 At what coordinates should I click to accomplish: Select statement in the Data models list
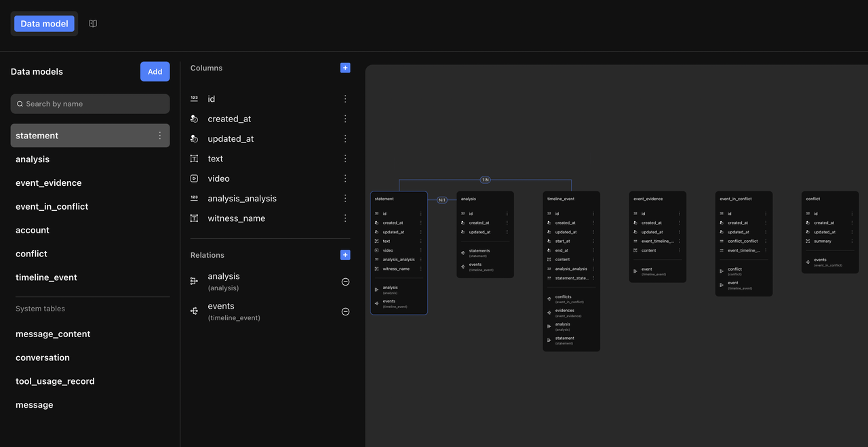pyautogui.click(x=90, y=136)
